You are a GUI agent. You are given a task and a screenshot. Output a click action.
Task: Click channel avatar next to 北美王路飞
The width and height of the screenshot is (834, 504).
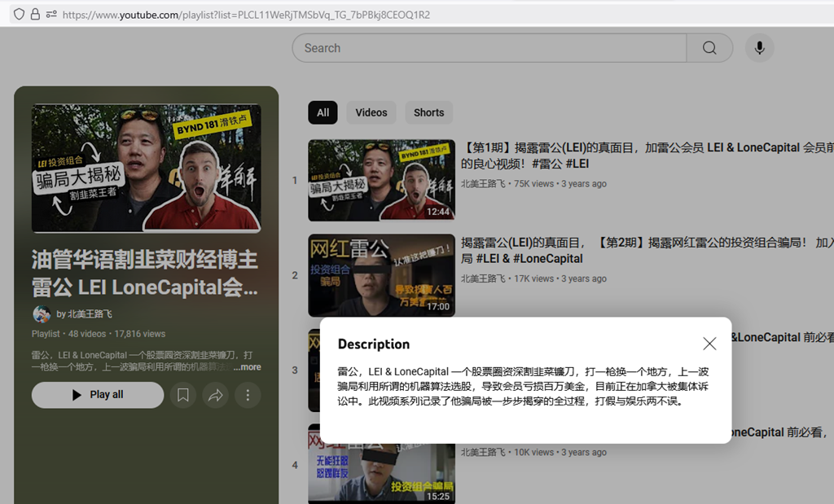(x=42, y=314)
